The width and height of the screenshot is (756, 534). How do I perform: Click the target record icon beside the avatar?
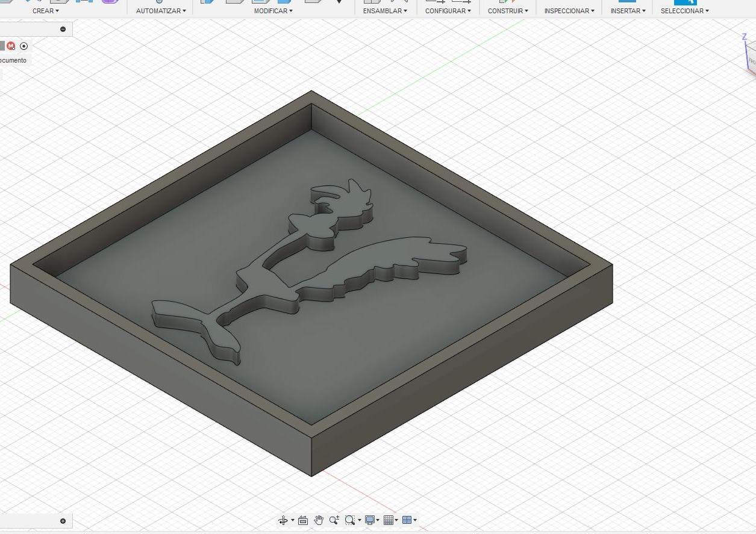coord(24,46)
